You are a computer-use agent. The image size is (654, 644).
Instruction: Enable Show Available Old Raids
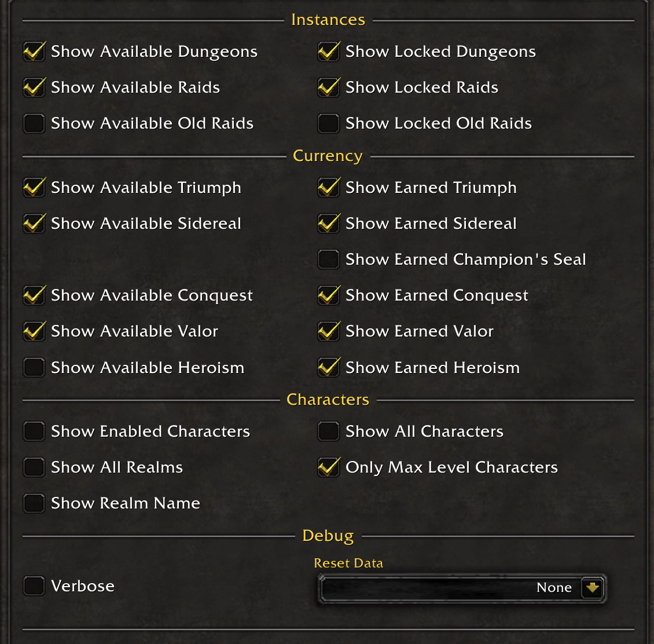tap(34, 123)
